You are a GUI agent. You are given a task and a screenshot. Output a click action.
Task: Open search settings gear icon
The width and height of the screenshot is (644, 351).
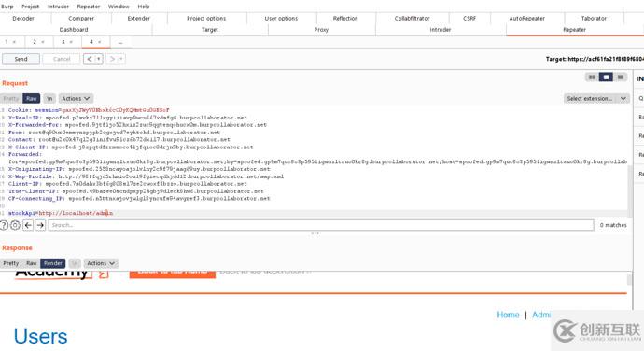15,225
